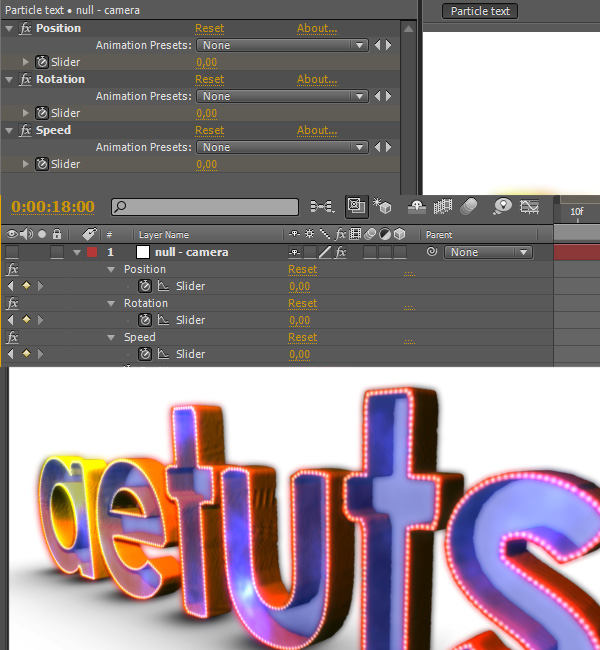The width and height of the screenshot is (600, 650).
Task: Click the timeline layer search field
Action: (x=205, y=206)
